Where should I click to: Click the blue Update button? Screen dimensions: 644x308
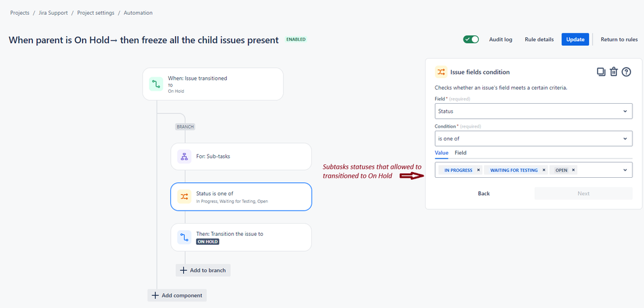point(576,39)
